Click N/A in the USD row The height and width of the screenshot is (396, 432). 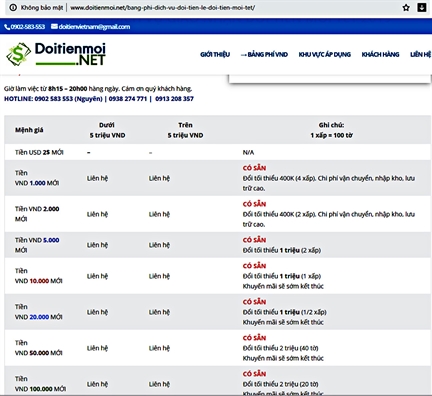pos(248,152)
